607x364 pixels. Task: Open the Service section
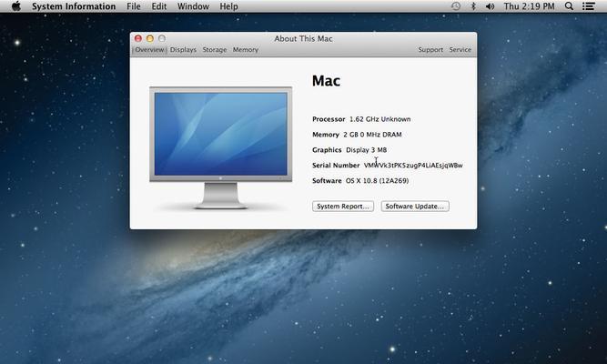coord(460,50)
